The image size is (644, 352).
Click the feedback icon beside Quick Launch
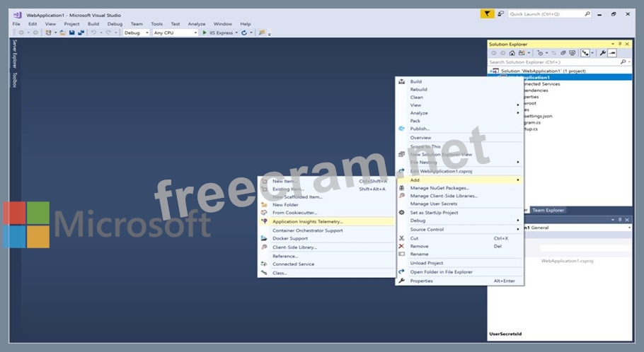[x=500, y=14]
